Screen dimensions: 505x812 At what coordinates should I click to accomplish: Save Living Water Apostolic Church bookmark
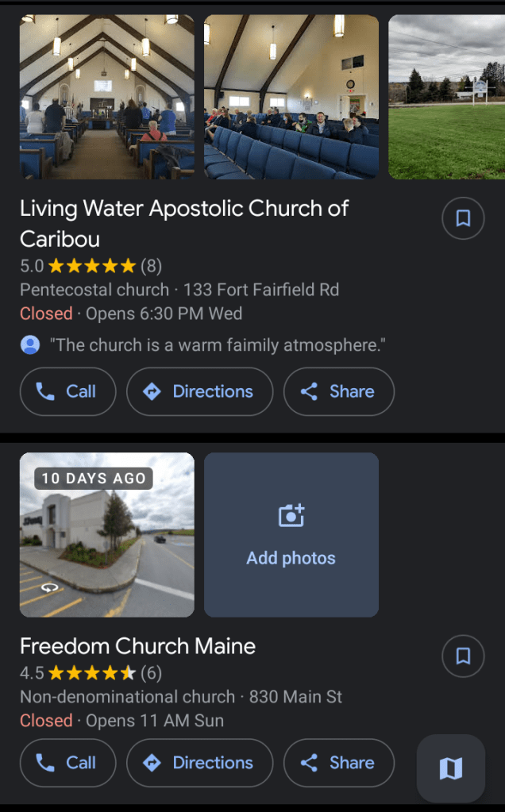coord(463,218)
